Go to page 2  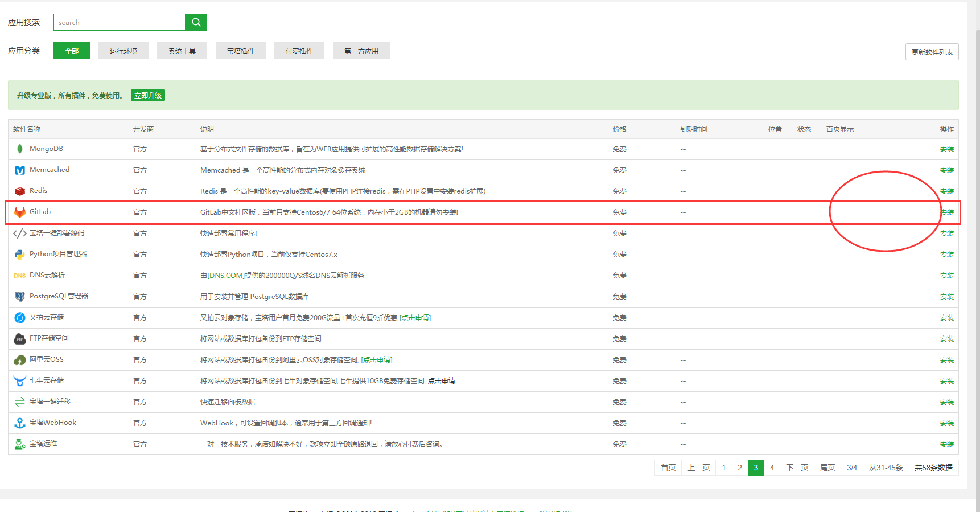click(x=740, y=468)
